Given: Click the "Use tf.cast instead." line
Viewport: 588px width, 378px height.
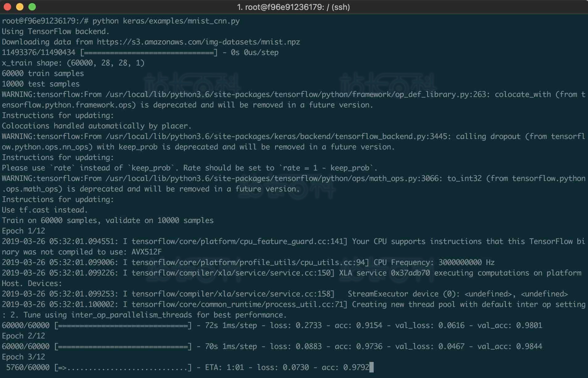Looking at the screenshot, I should pos(45,210).
